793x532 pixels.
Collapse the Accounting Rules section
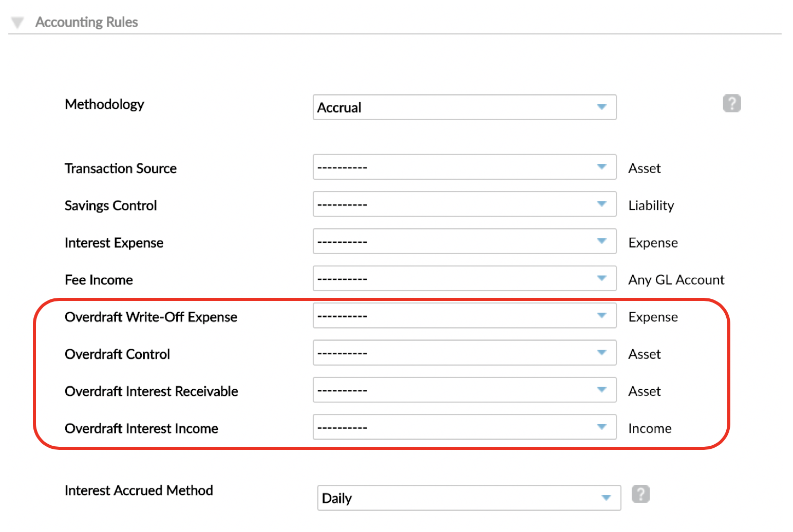(17, 22)
